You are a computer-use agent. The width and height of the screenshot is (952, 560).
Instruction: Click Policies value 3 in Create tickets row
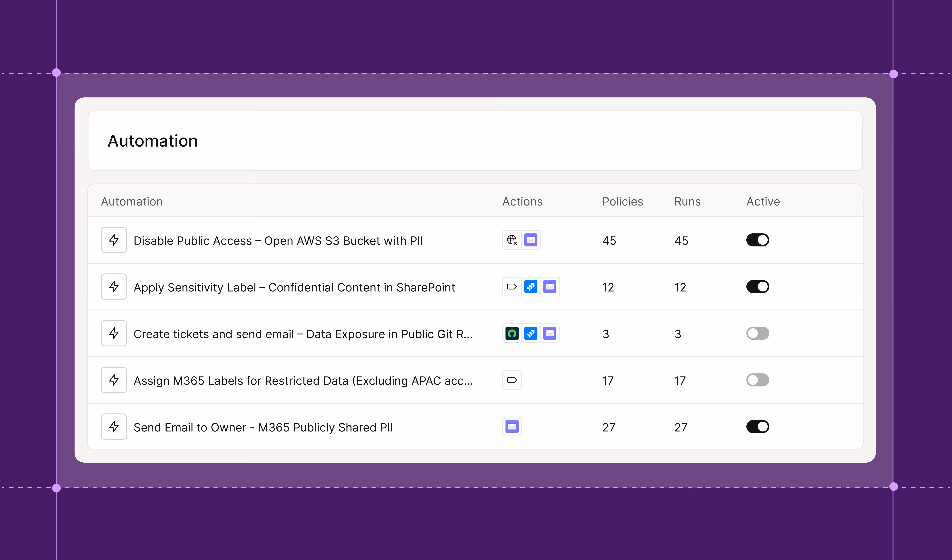(x=606, y=334)
